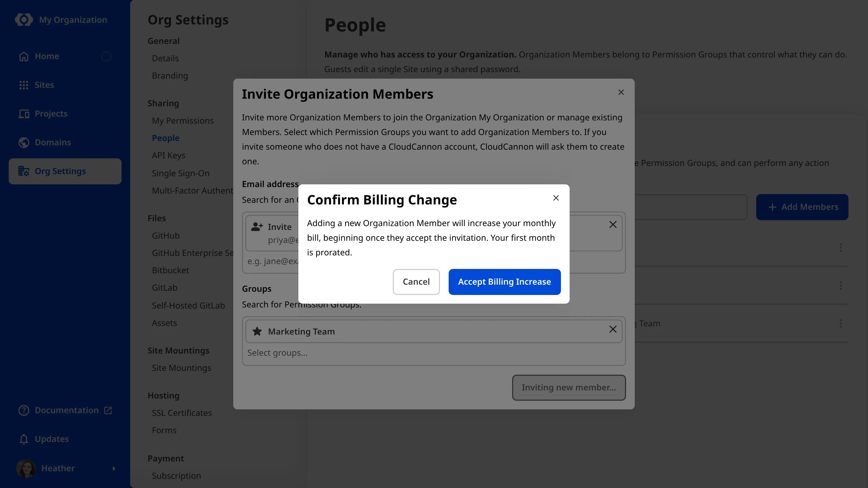This screenshot has height=488, width=868.
Task: Open Subscription payment settings
Action: 176,476
